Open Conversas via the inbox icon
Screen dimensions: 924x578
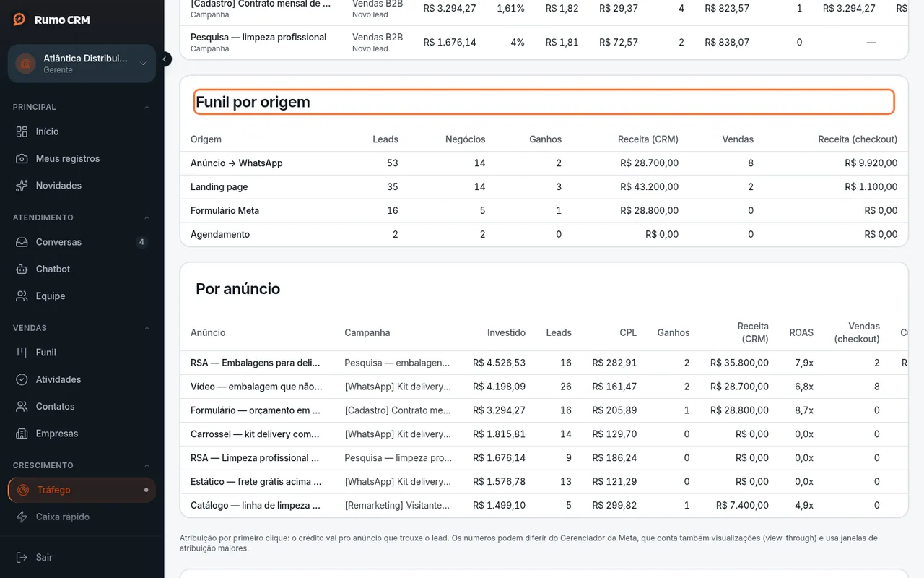point(22,242)
